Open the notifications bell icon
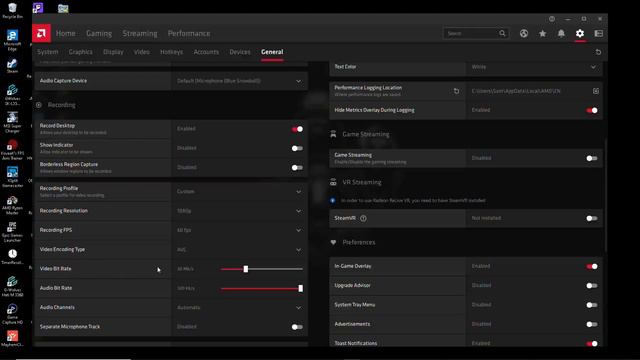The height and width of the screenshot is (360, 640). click(x=561, y=33)
